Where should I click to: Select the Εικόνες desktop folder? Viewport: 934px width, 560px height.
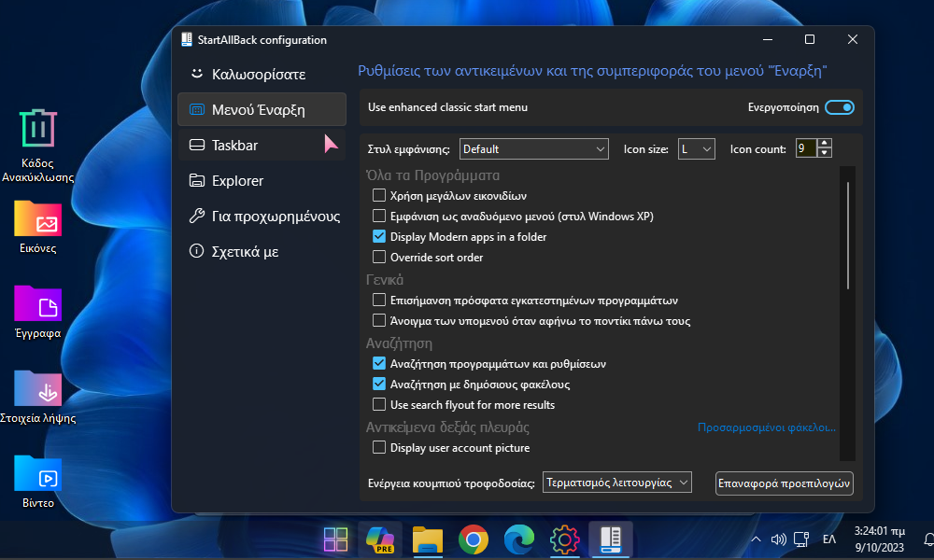coord(37,228)
